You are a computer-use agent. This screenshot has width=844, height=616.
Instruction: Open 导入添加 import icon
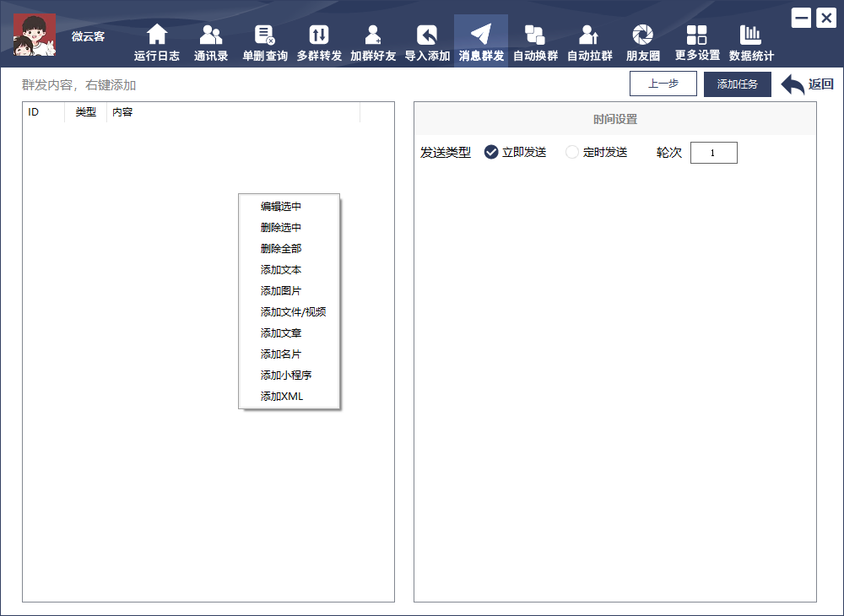click(427, 35)
